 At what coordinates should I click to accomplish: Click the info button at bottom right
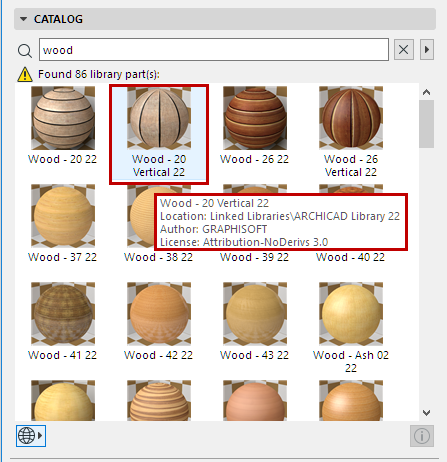click(422, 436)
